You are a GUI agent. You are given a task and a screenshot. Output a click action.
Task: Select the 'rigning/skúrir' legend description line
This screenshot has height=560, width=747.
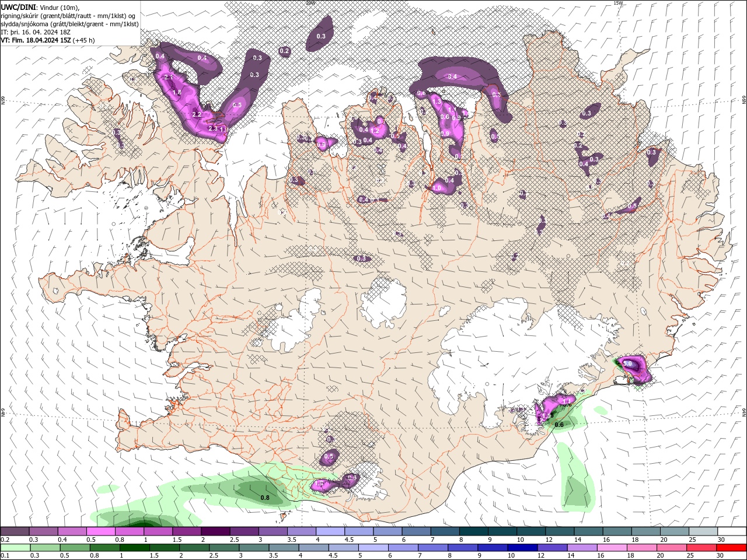[x=69, y=15]
